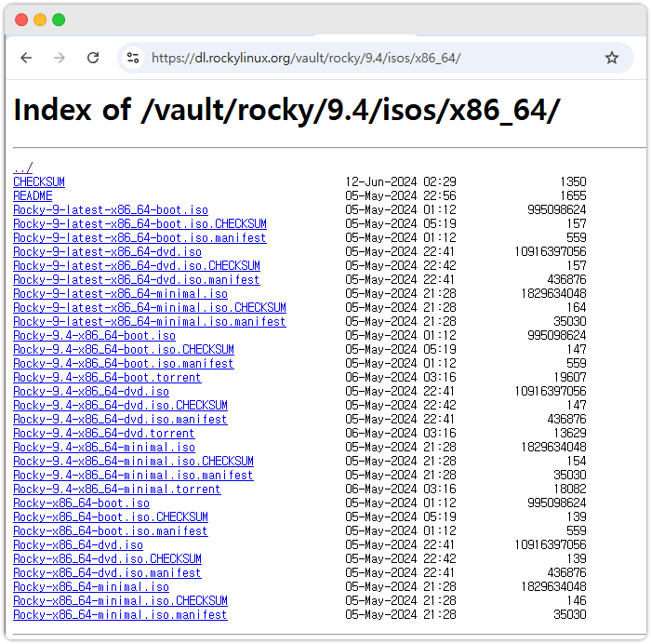Get the Rocky-9.4-x86_64-minimal.torrent file
The width and height of the screenshot is (651, 644).
click(117, 489)
